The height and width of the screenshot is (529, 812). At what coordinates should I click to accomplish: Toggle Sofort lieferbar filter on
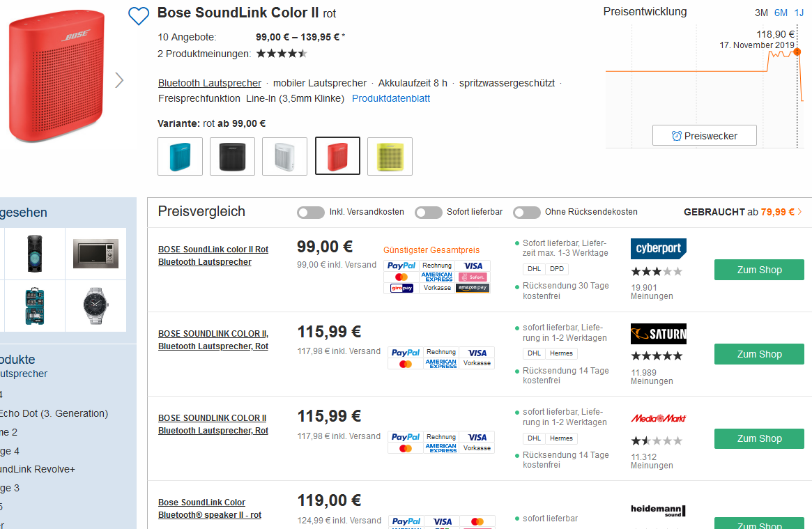429,213
